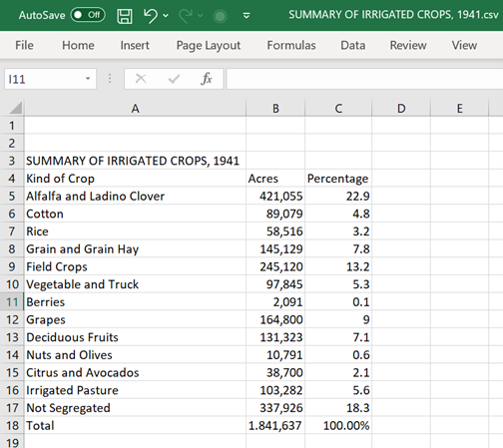Image resolution: width=503 pixels, height=448 pixels.
Task: Select 'Grain and Grain Hay' cell
Action: (x=135, y=249)
